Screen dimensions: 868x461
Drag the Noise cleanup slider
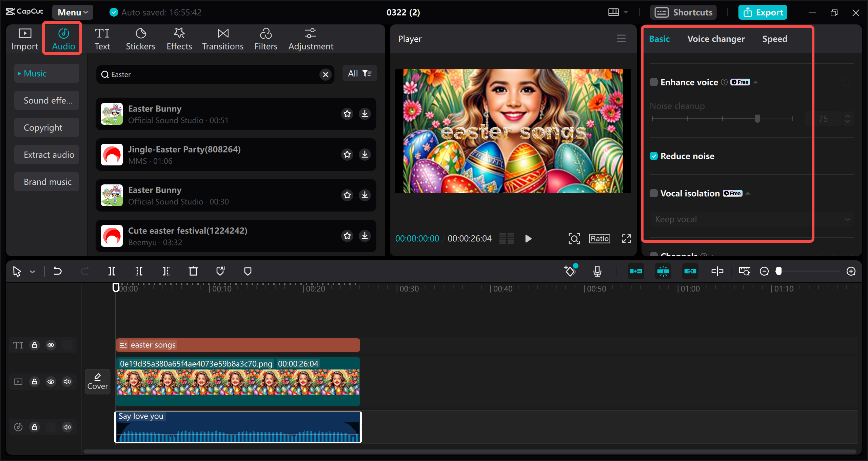[757, 119]
